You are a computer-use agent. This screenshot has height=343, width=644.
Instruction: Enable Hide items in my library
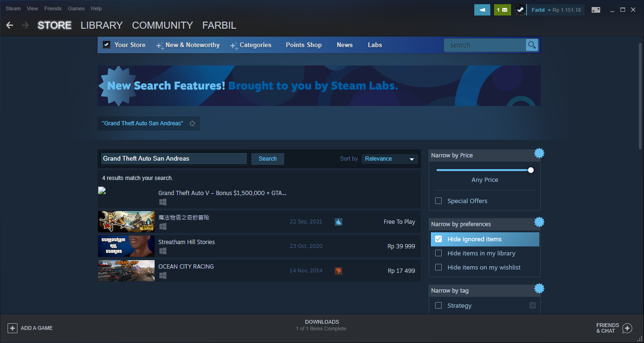438,253
